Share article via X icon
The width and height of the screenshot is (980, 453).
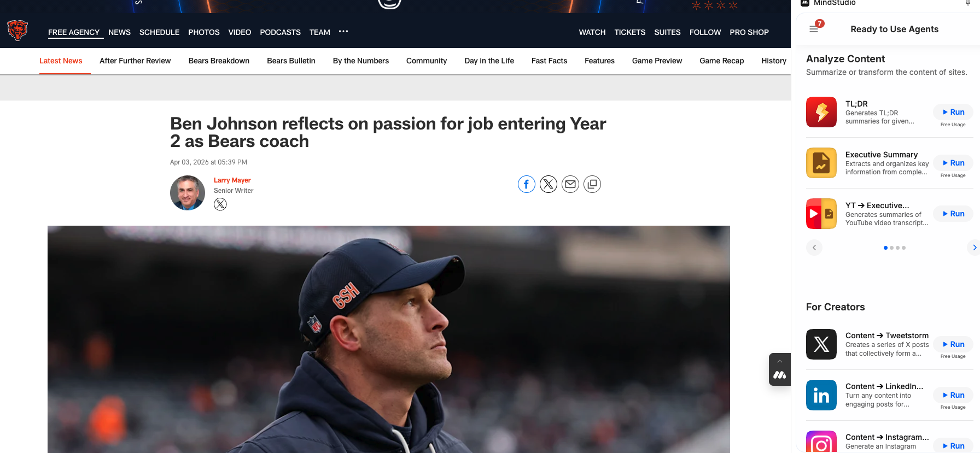(x=548, y=184)
